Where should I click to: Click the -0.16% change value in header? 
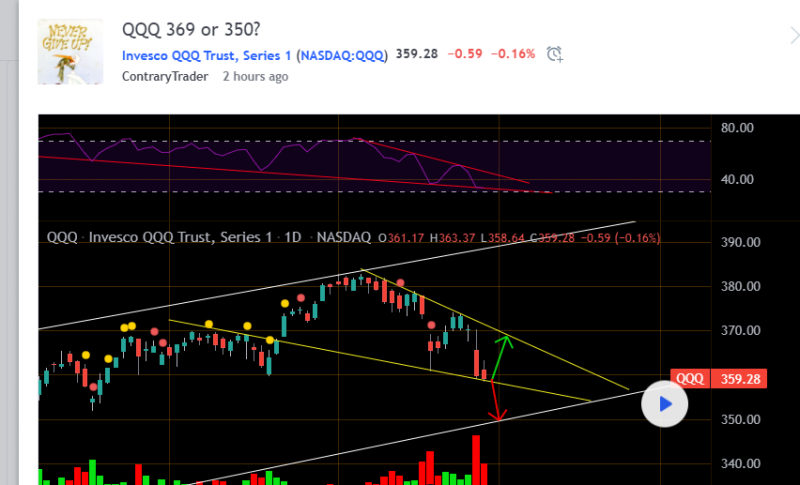514,54
